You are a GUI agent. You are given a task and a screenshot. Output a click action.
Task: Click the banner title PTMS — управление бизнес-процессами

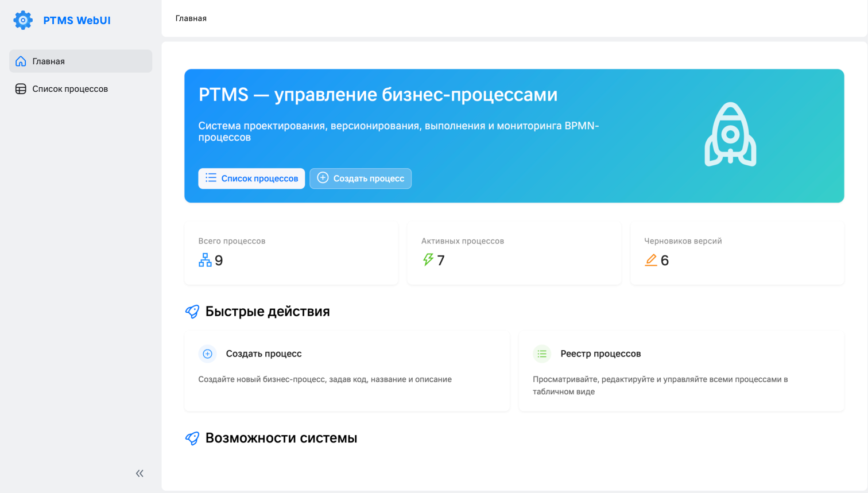(x=378, y=95)
